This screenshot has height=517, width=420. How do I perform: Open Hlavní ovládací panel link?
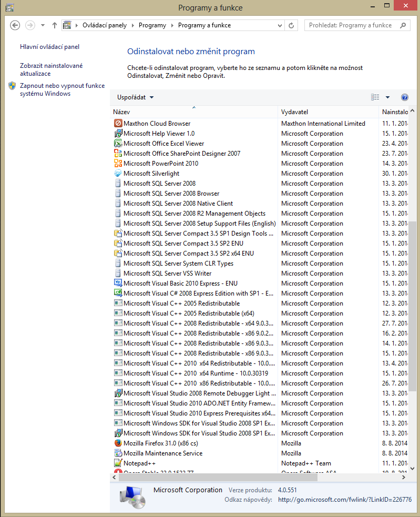click(50, 47)
